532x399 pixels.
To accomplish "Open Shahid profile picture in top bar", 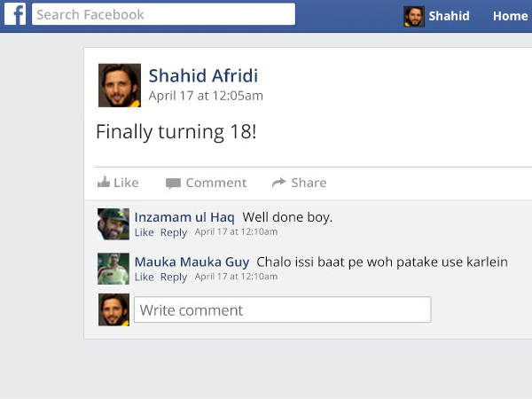I will (414, 16).
